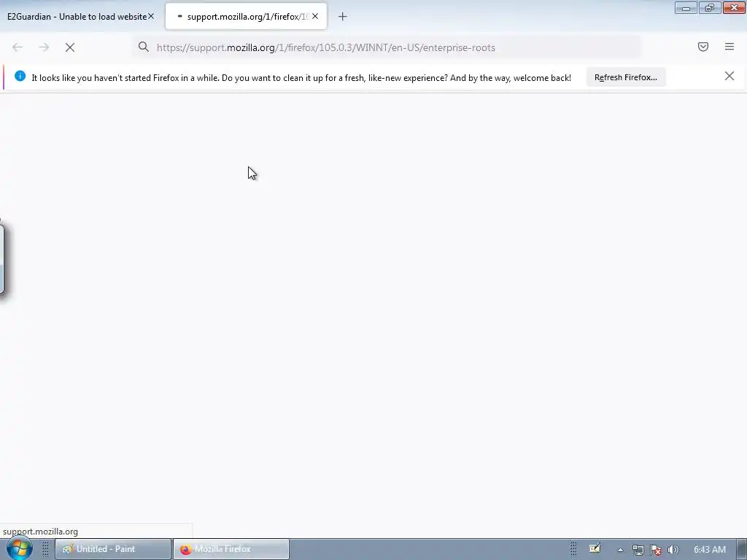
Task: Stop loading the page
Action: (70, 47)
